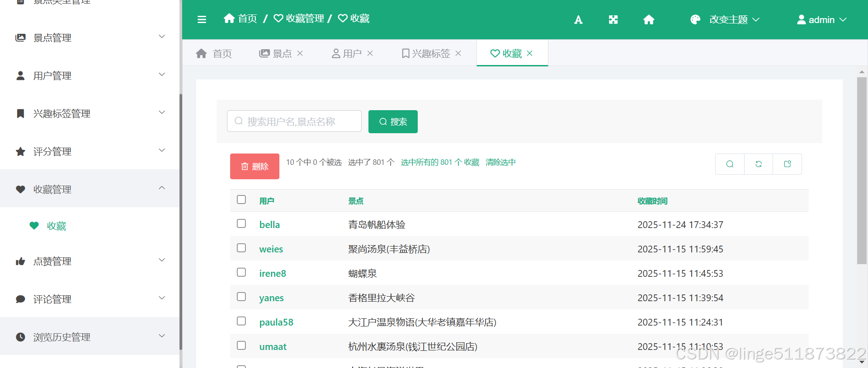Screen dimensions: 868x368
Task: Click the speech bubble icon beside 评论管理
Action: click(x=20, y=299)
